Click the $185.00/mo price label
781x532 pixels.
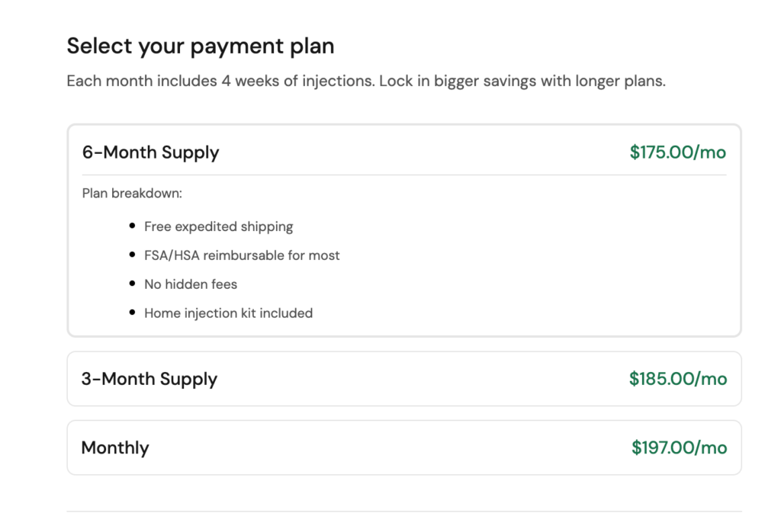[x=677, y=379]
